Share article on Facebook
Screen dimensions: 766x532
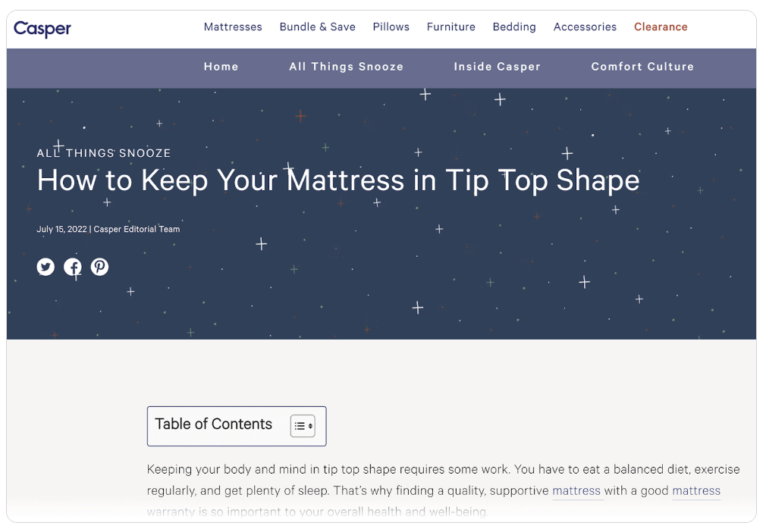[73, 267]
